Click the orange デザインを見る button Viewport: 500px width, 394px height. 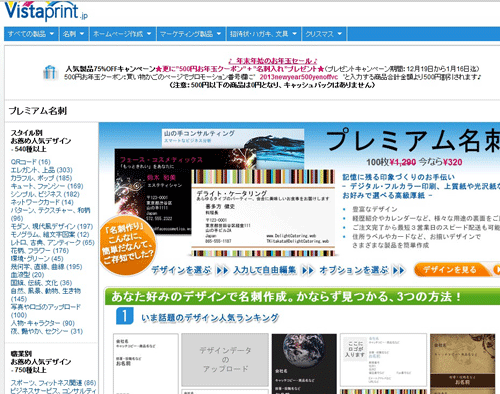[x=457, y=270]
